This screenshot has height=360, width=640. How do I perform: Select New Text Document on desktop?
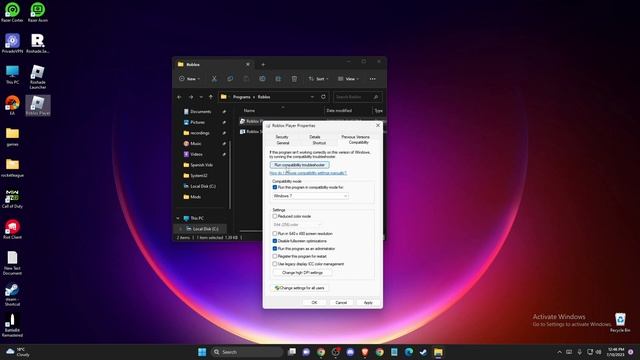coord(12,263)
